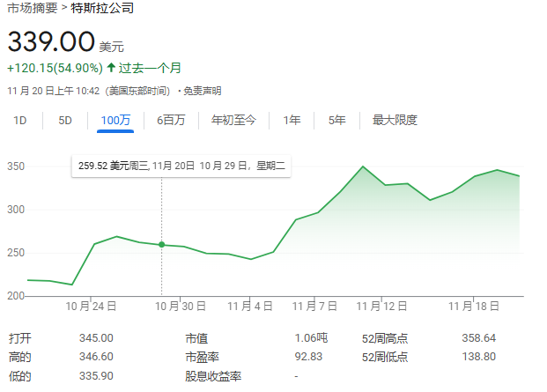Click the 138.80 52-week low value
The height and width of the screenshot is (392, 547).
coord(479,357)
